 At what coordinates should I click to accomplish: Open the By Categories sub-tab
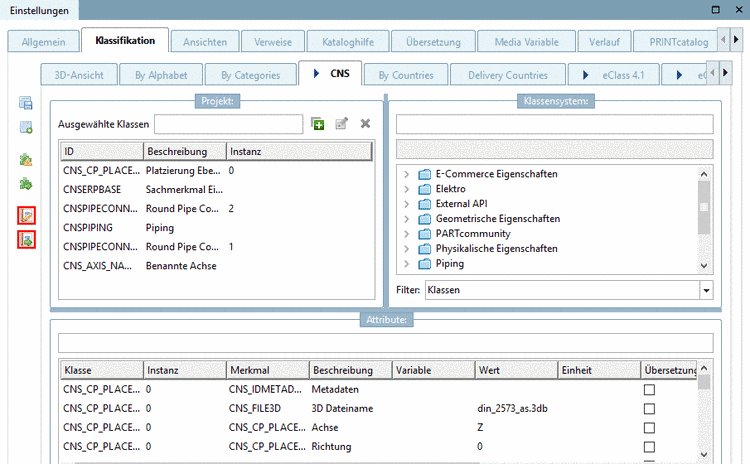(251, 75)
